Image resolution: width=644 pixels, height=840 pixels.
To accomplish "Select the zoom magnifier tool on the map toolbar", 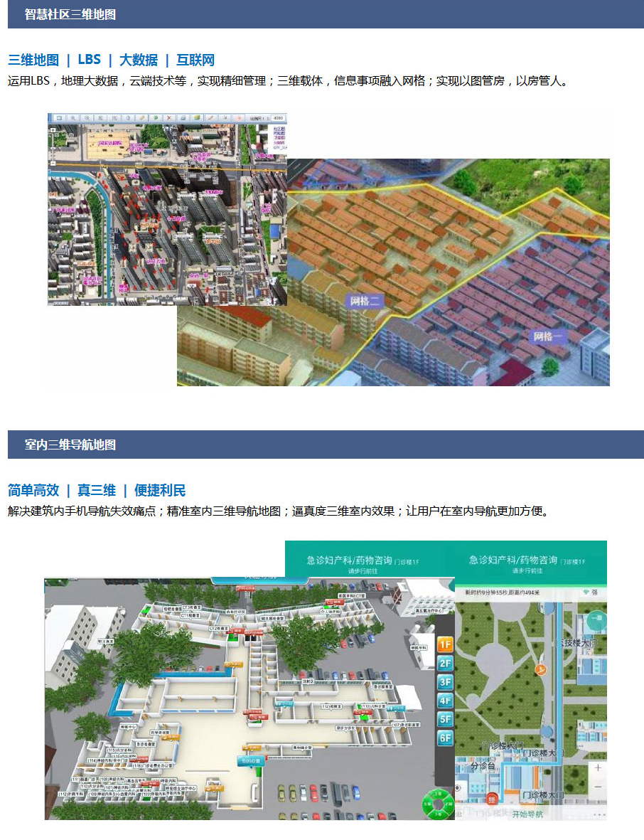I will pyautogui.click(x=75, y=118).
